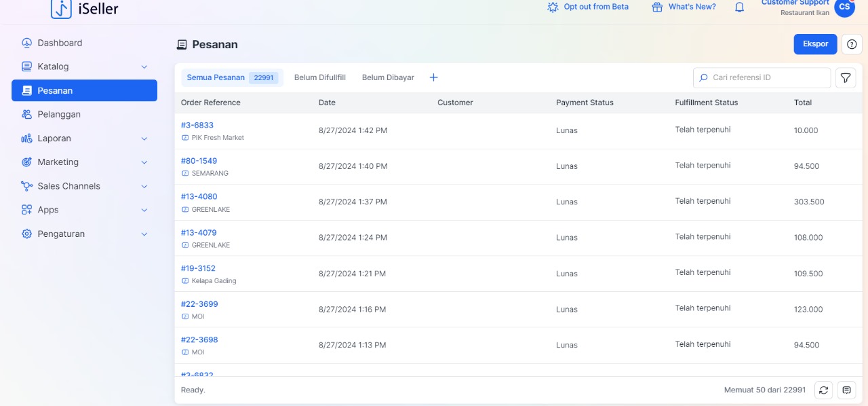Open the notifications bell
This screenshot has height=406, width=868.
pyautogui.click(x=740, y=7)
